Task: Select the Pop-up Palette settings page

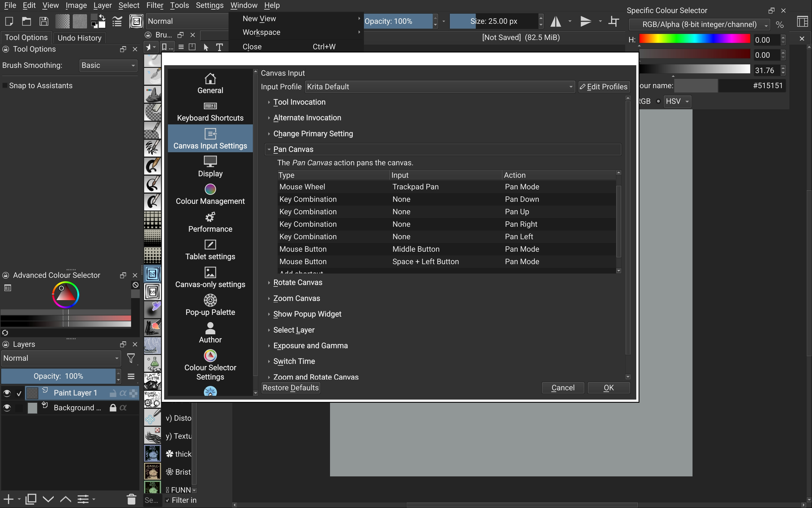Action: (x=210, y=306)
